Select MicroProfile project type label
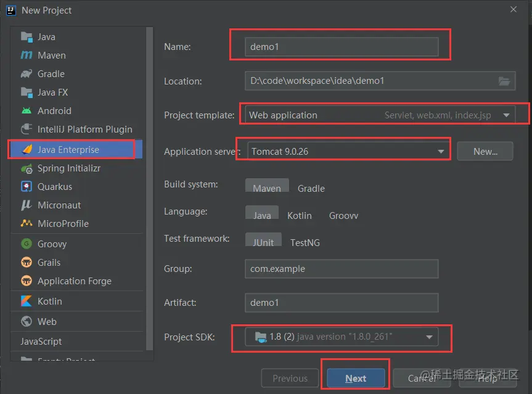Image resolution: width=532 pixels, height=394 pixels. 63,224
